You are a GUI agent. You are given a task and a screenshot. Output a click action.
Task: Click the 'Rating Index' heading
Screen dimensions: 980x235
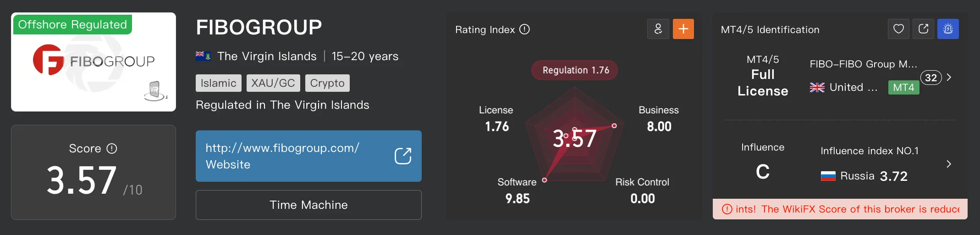(485, 30)
